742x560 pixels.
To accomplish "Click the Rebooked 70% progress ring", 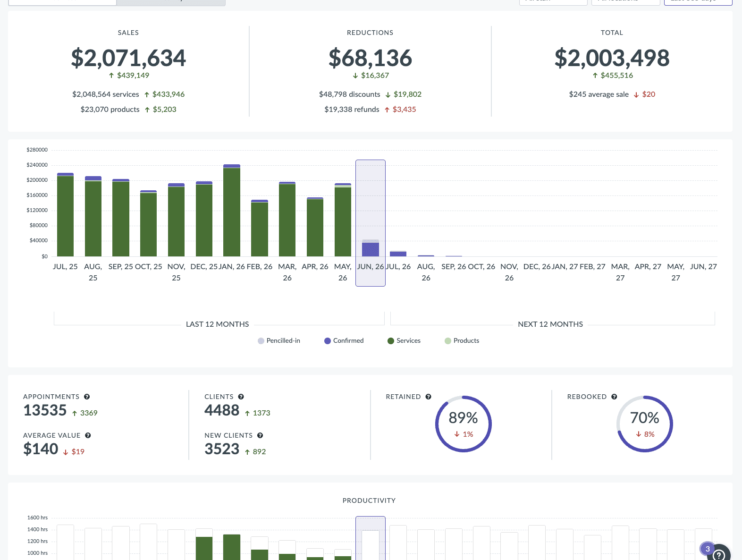I will 645,424.
